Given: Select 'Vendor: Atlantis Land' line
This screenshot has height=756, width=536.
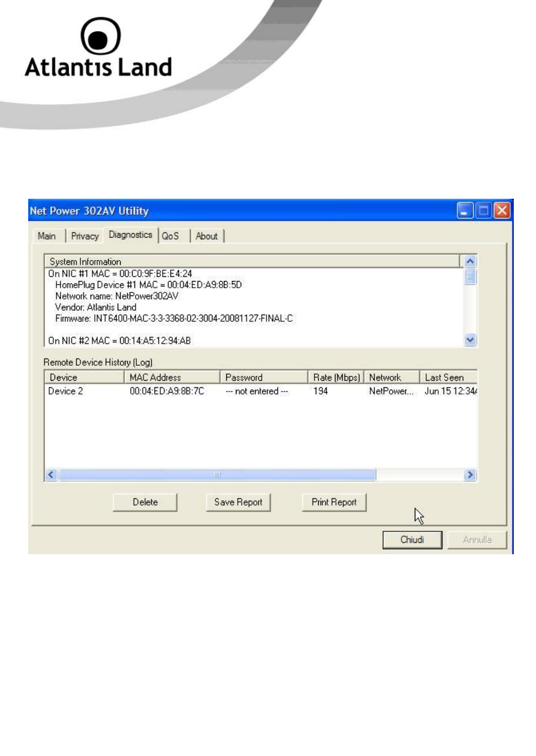Looking at the screenshot, I should 95,307.
